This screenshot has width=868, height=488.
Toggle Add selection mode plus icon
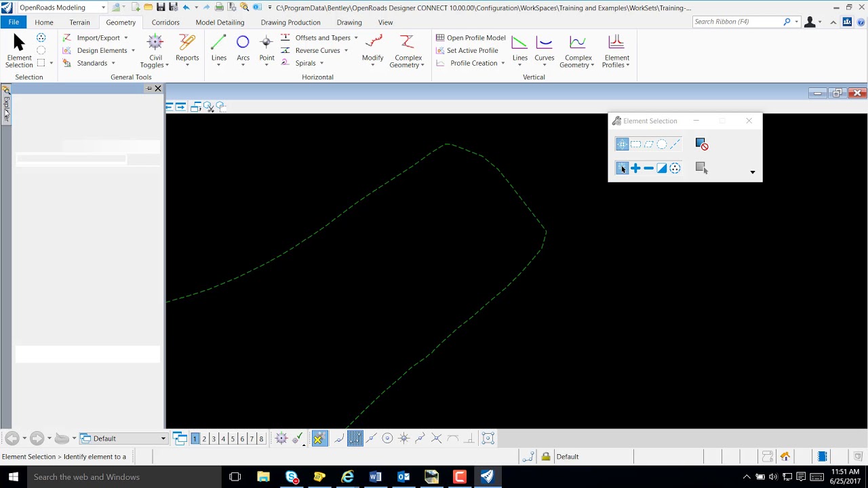point(635,168)
